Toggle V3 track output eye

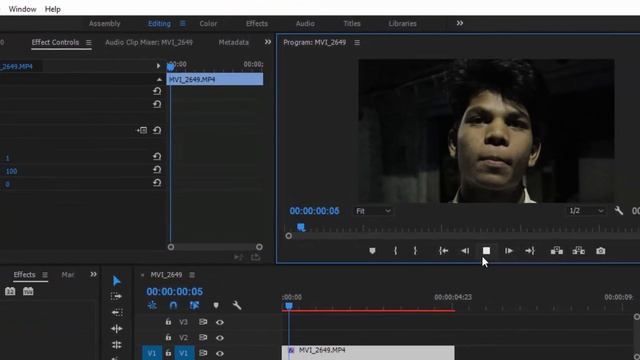point(220,322)
